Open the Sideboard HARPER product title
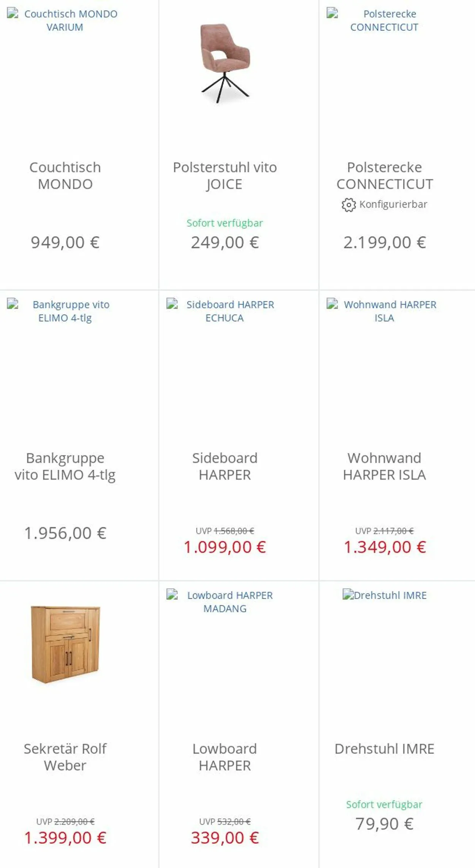 (x=225, y=466)
